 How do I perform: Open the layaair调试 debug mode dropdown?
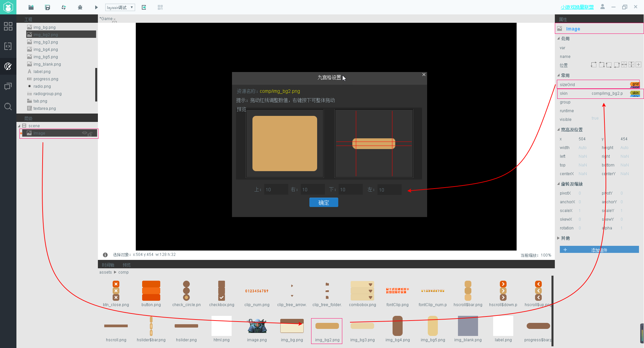pos(120,7)
